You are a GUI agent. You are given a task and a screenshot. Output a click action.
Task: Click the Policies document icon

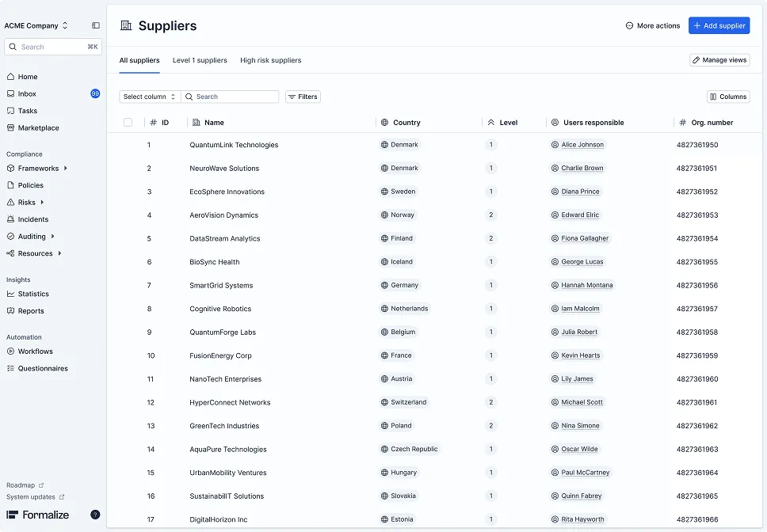pyautogui.click(x=11, y=185)
